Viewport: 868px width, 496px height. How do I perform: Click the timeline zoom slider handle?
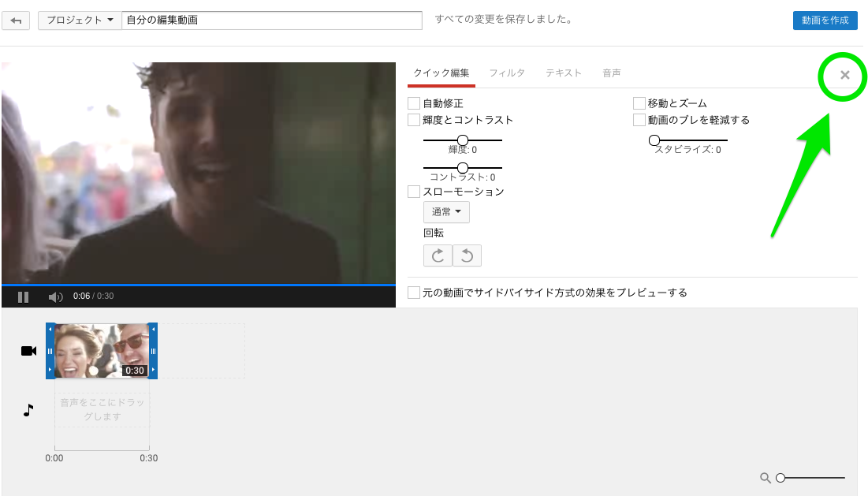[780, 478]
